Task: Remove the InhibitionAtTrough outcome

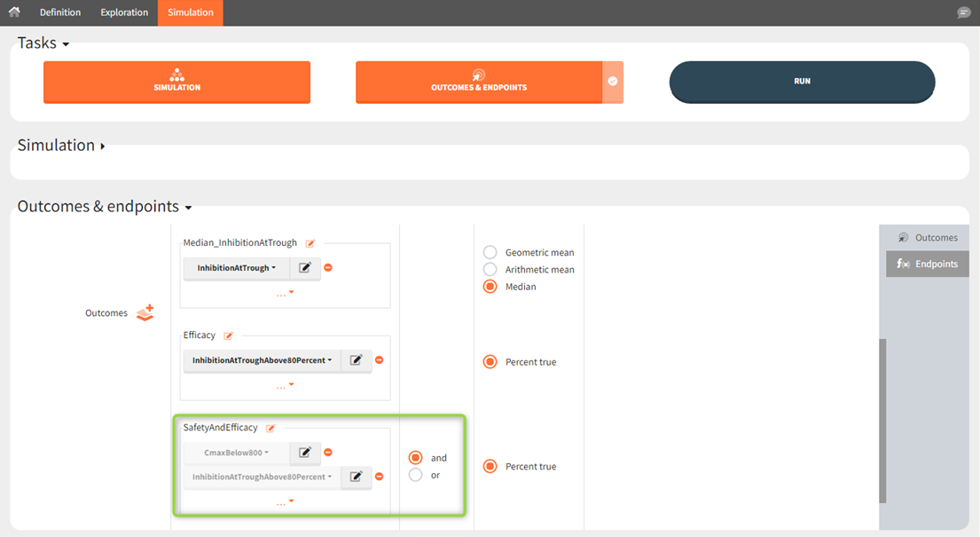Action: (x=328, y=268)
